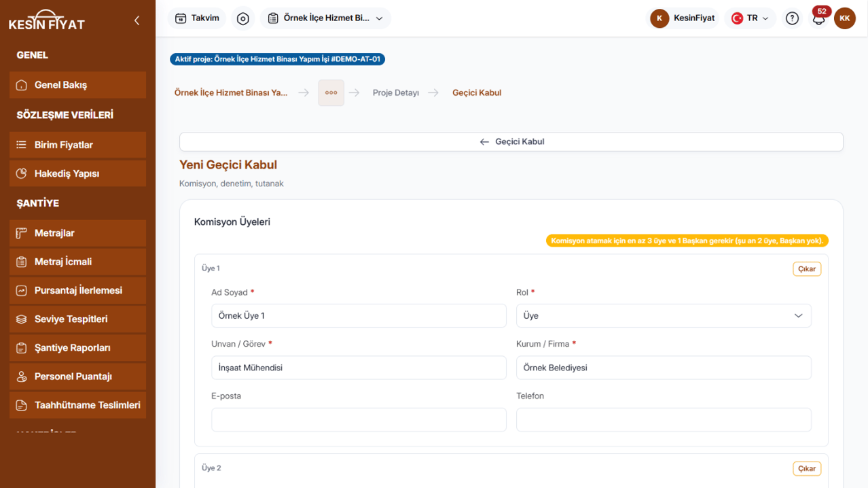Open the notifications bell with 52 badge

pyautogui.click(x=819, y=18)
